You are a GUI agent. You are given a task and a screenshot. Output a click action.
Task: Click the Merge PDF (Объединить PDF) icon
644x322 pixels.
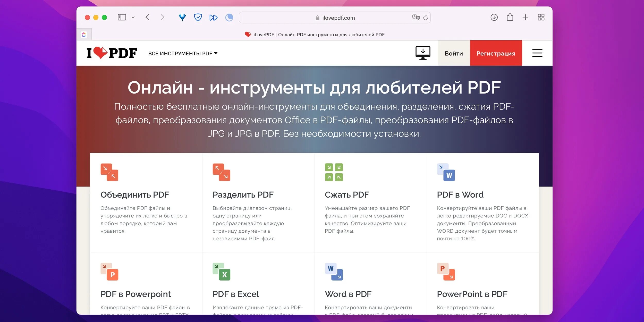click(x=109, y=172)
